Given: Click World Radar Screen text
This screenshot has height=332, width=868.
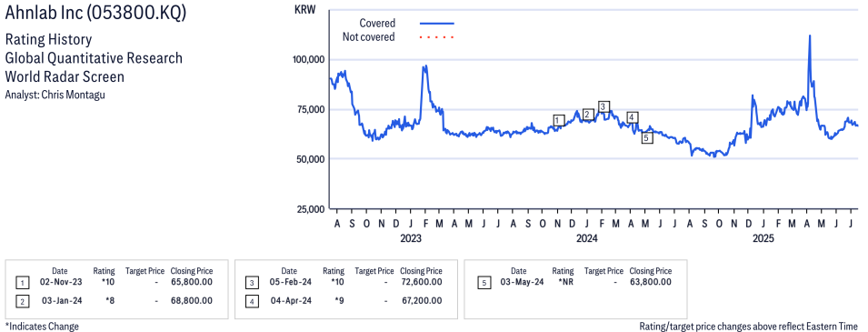Looking at the screenshot, I should coord(65,76).
